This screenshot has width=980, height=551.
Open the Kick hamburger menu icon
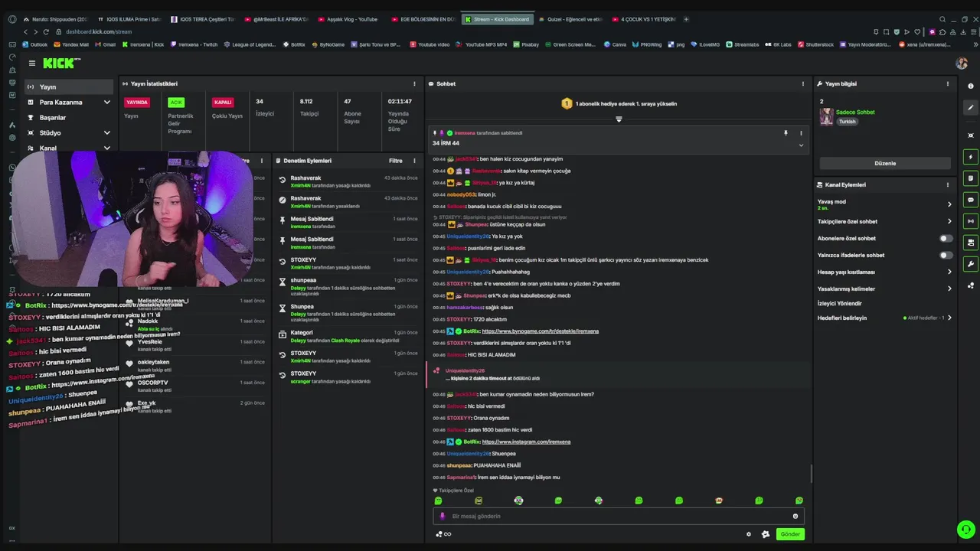[x=32, y=64]
